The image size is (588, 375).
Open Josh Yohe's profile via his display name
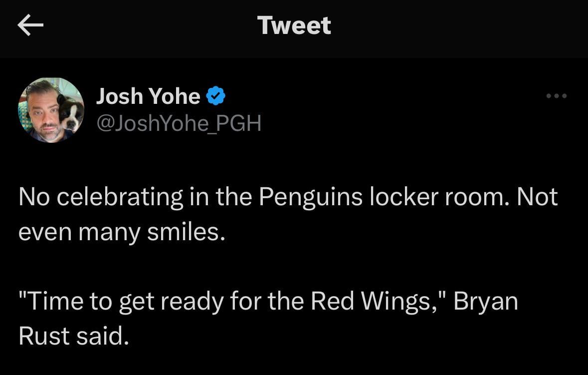pyautogui.click(x=149, y=96)
